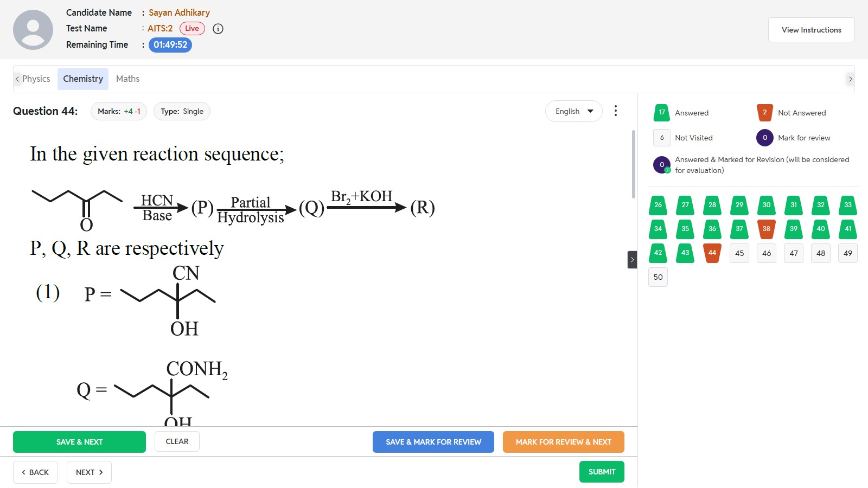This screenshot has width=868, height=488.
Task: Collapse the question palette side panel
Action: [x=632, y=260]
